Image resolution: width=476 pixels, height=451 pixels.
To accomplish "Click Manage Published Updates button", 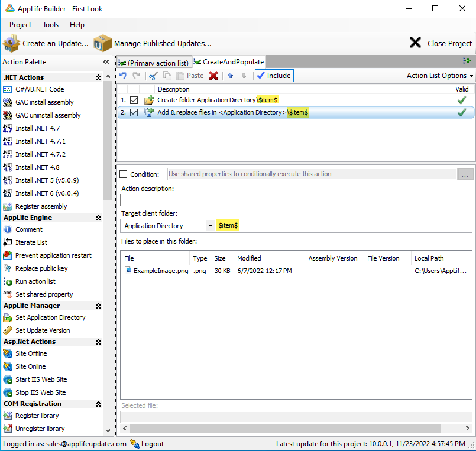I will tap(153, 44).
